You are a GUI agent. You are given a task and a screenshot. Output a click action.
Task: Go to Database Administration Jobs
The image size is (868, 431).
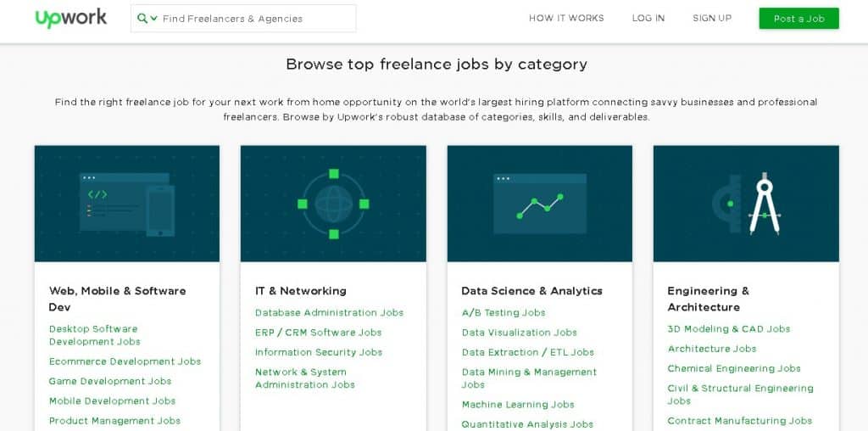329,313
